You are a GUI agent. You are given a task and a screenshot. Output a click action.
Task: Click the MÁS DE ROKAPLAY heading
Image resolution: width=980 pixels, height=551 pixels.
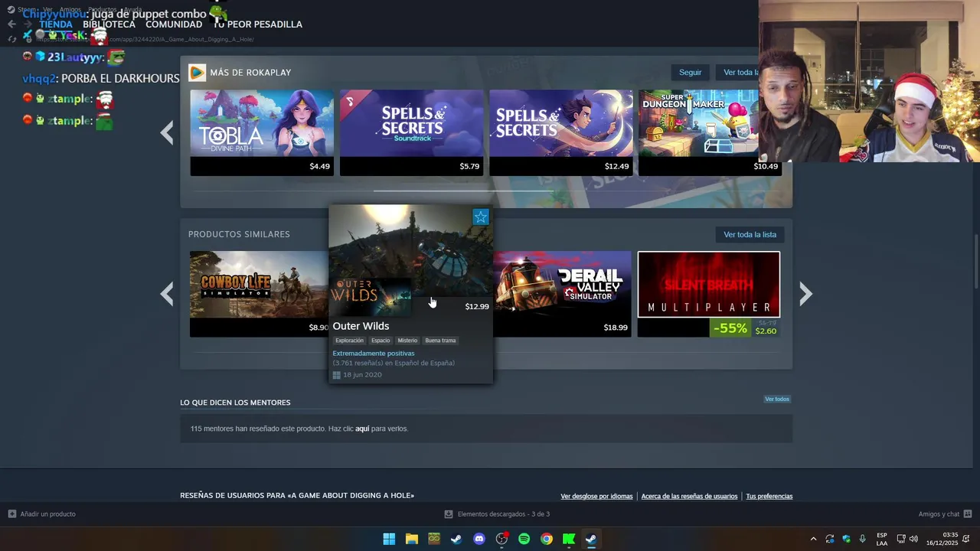coord(250,72)
